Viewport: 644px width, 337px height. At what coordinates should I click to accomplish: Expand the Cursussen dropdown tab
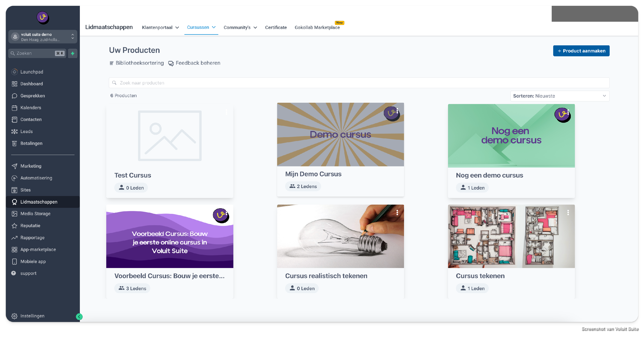tap(201, 27)
